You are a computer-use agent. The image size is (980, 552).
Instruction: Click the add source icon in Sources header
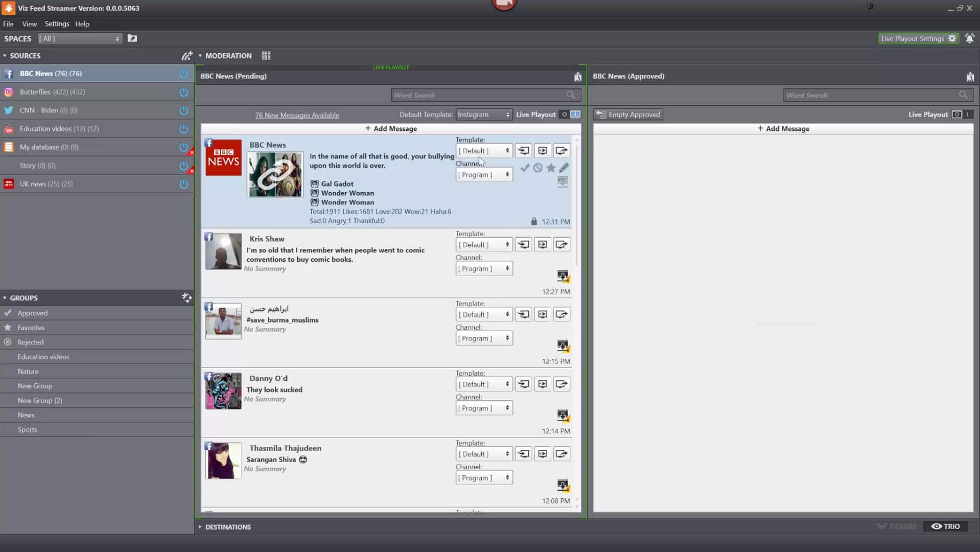[187, 56]
